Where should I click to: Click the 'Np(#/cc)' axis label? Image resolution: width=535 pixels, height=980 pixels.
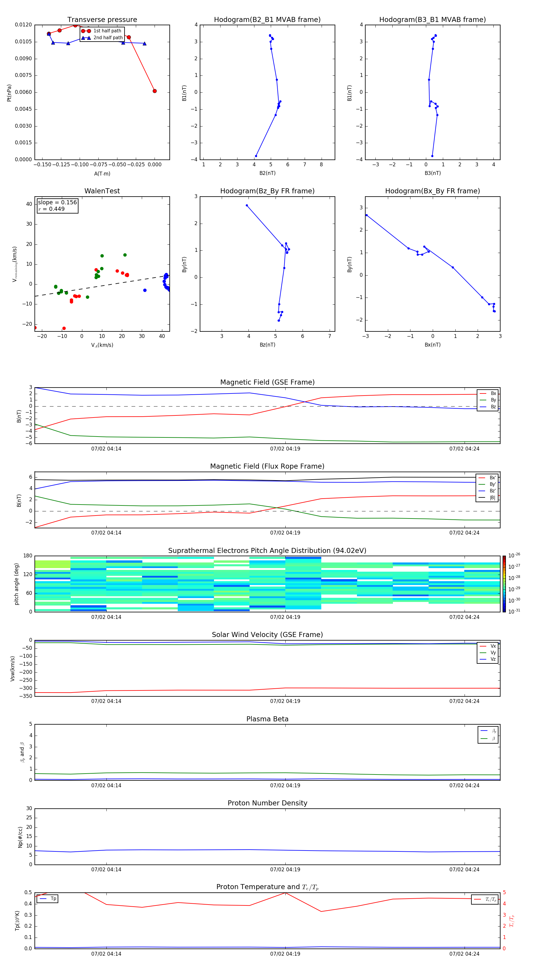point(20,837)
